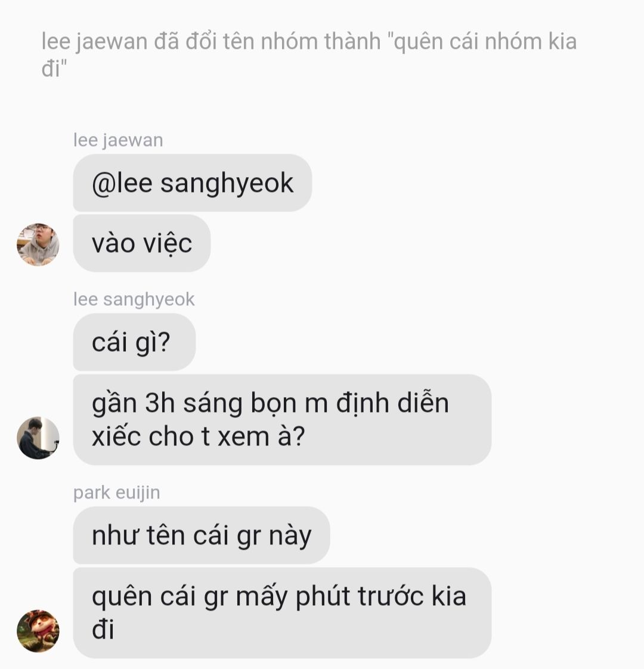
Task: Tap the word "xiếc" in sanghyeok's message
Action: [x=116, y=436]
